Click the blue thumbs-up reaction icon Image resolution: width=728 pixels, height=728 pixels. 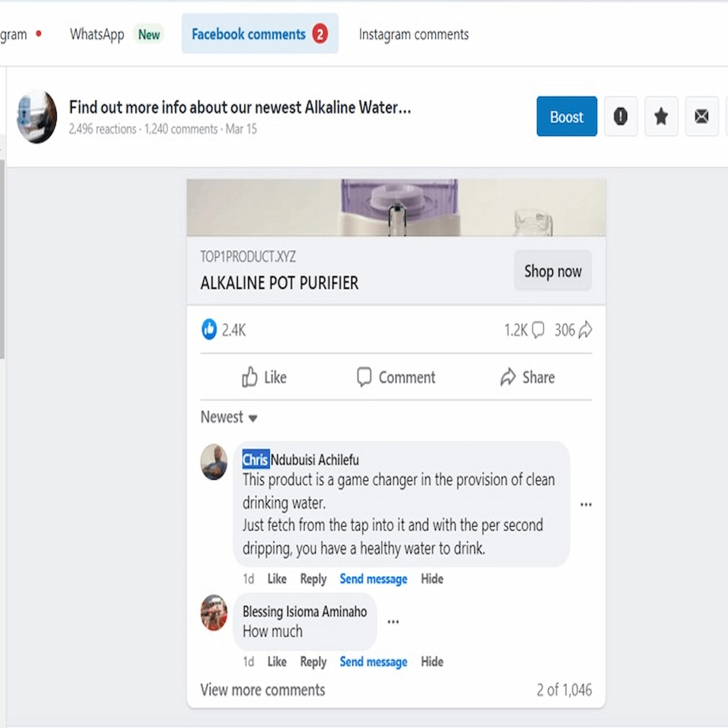[x=209, y=330]
